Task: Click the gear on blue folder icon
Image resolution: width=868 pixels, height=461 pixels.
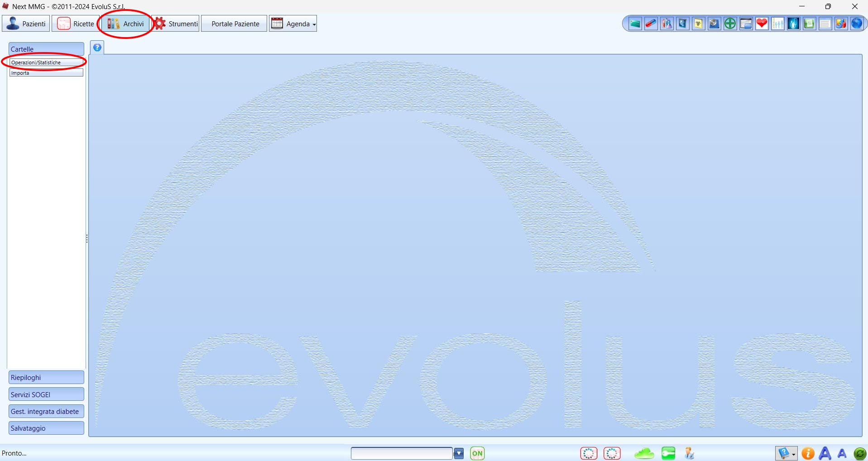Action: [714, 24]
